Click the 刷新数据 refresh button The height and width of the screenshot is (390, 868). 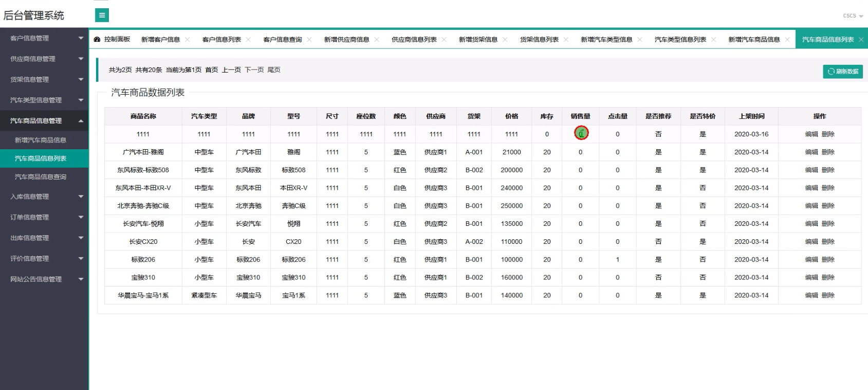coord(843,72)
